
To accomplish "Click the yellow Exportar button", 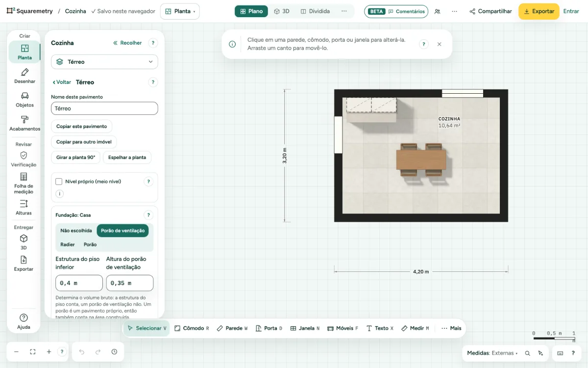I will pos(539,11).
